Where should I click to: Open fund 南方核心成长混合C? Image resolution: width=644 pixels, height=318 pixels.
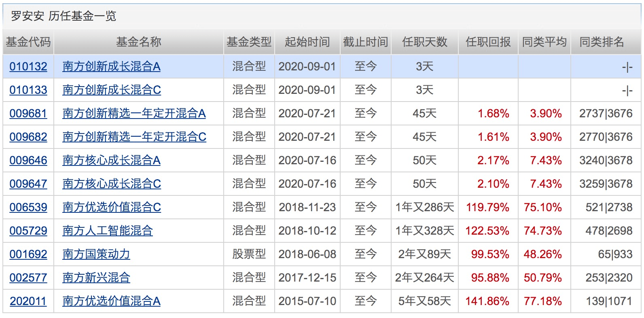[112, 184]
